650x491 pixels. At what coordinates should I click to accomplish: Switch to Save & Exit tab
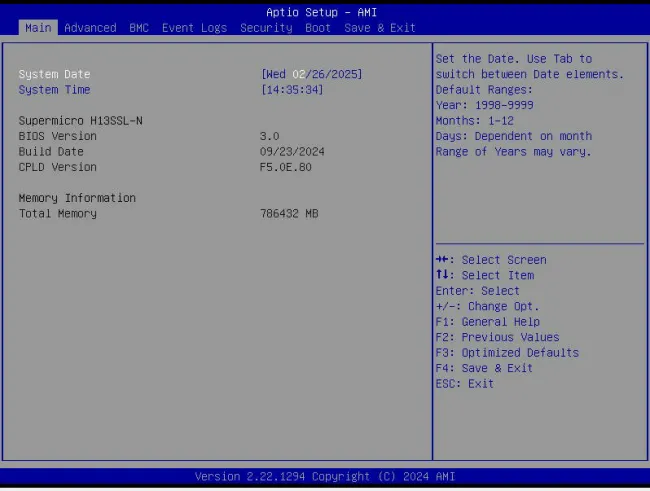pos(379,28)
